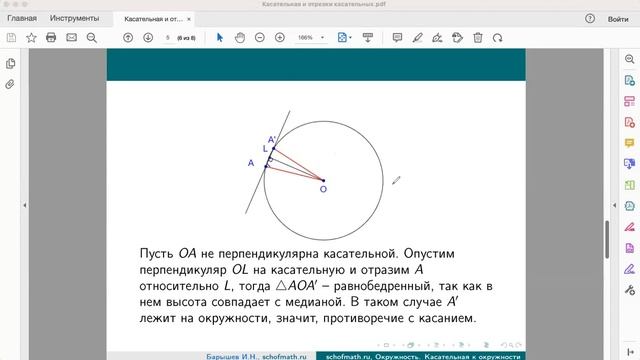
Task: Zoom out with minus button
Action: coord(260,38)
